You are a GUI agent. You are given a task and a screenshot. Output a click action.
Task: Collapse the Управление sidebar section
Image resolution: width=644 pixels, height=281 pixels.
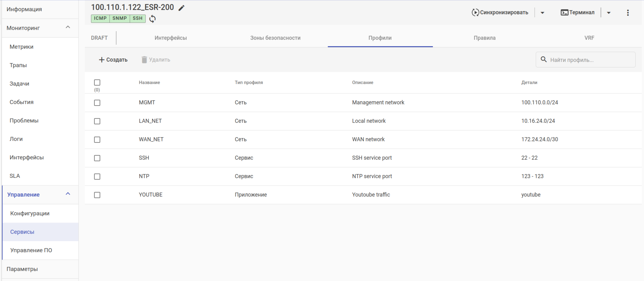(68, 194)
